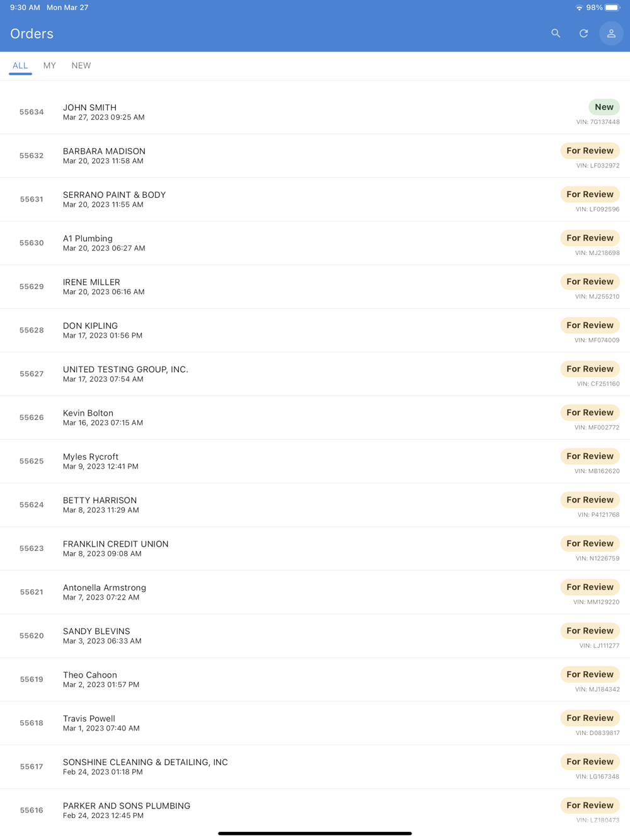This screenshot has height=840, width=630.
Task: Switch to the MY tab
Action: coord(50,65)
